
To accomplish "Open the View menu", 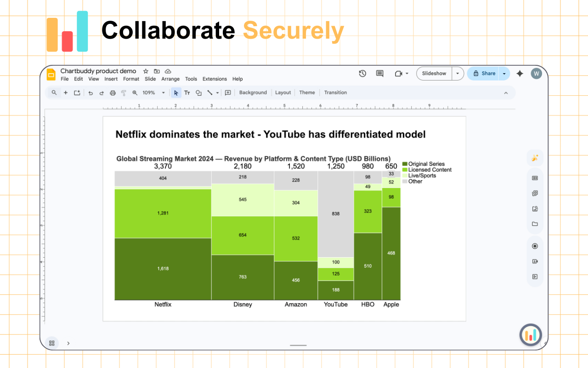I will (x=94, y=79).
